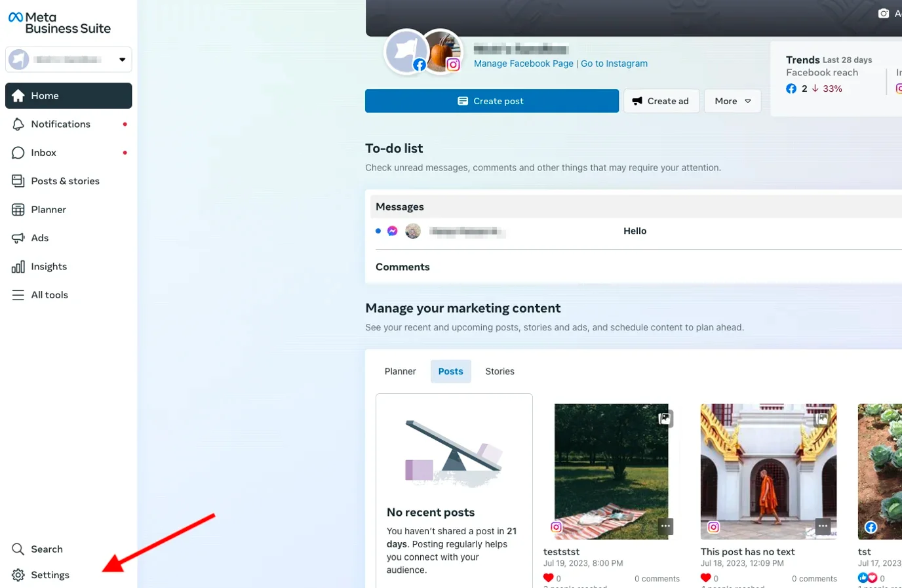Open the Notifications panel
902x588 pixels.
point(60,124)
